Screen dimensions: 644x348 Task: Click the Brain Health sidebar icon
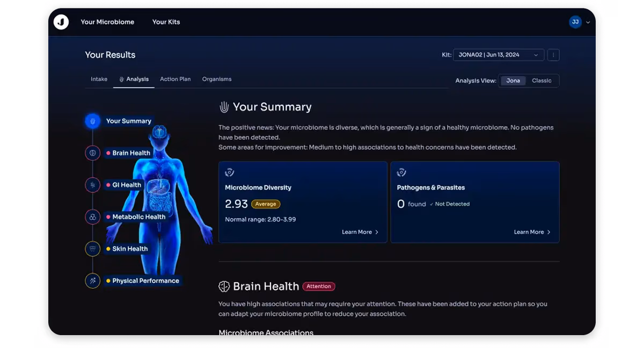[93, 153]
